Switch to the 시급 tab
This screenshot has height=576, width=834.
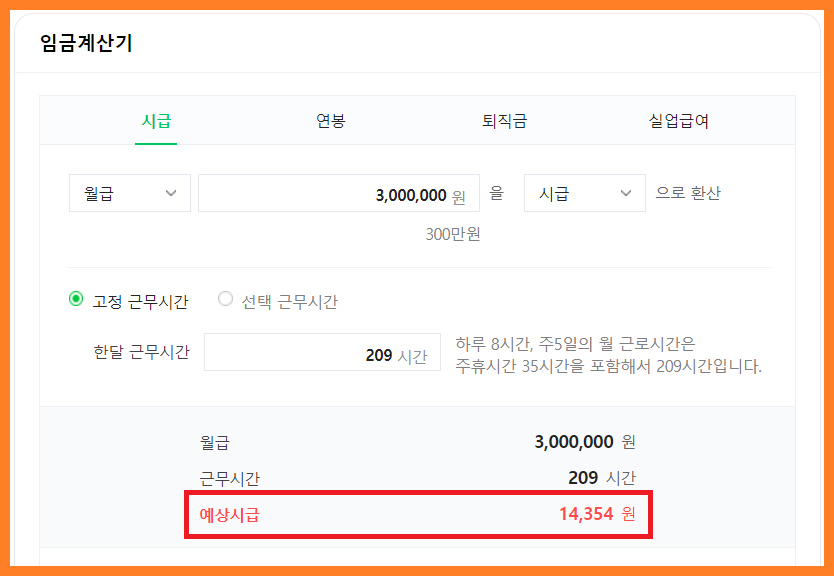[x=156, y=121]
